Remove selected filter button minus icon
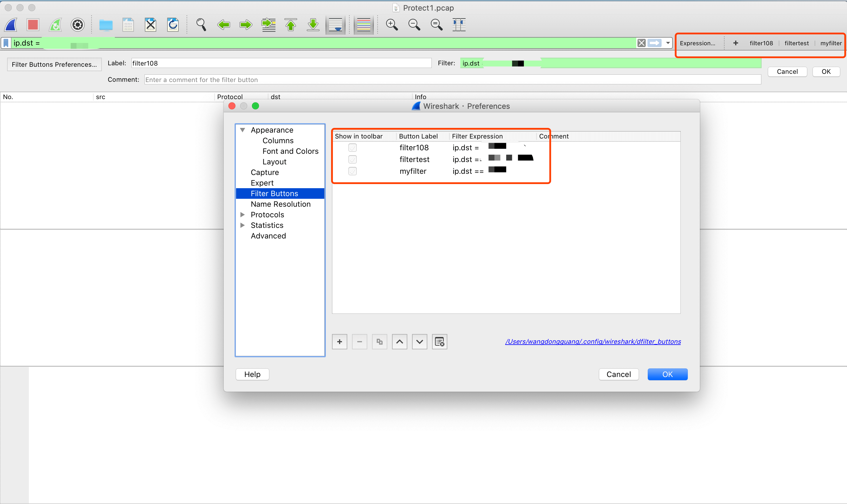The image size is (847, 504). click(x=360, y=342)
